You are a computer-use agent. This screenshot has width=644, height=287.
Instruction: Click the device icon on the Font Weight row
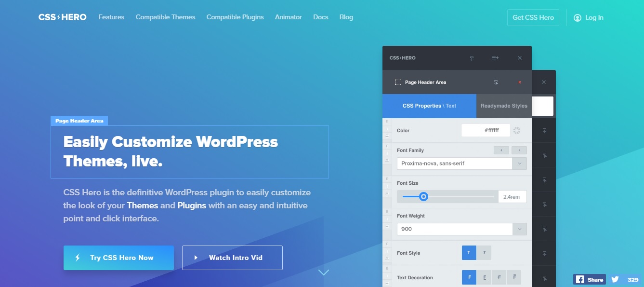click(386, 226)
